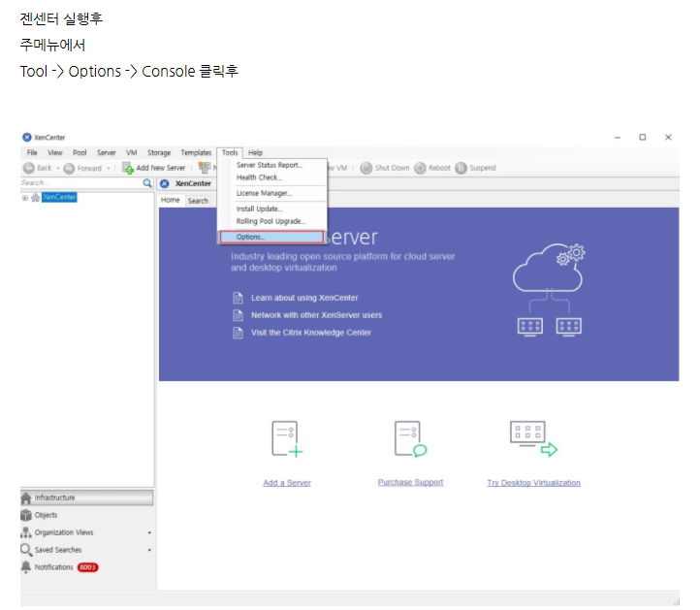Click the Add New Server icon

[128, 169]
